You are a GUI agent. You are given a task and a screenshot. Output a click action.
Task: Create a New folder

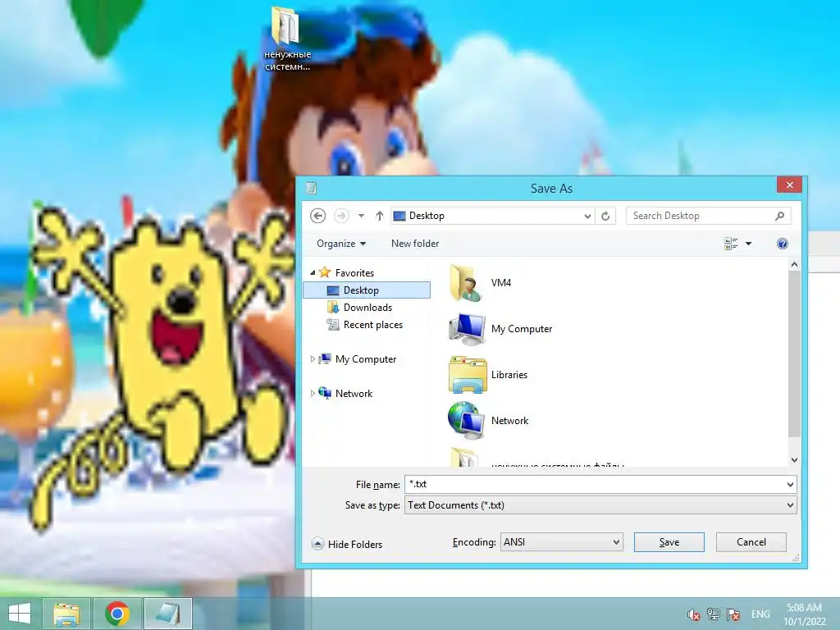[415, 244]
